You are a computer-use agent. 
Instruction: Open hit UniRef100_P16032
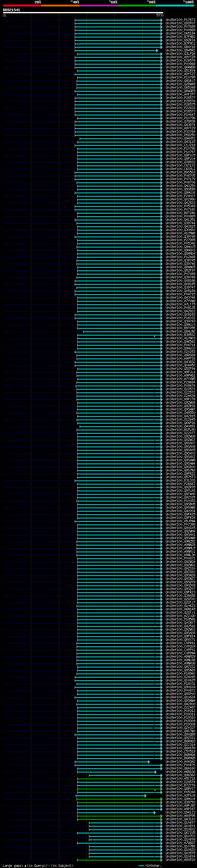(x=180, y=318)
